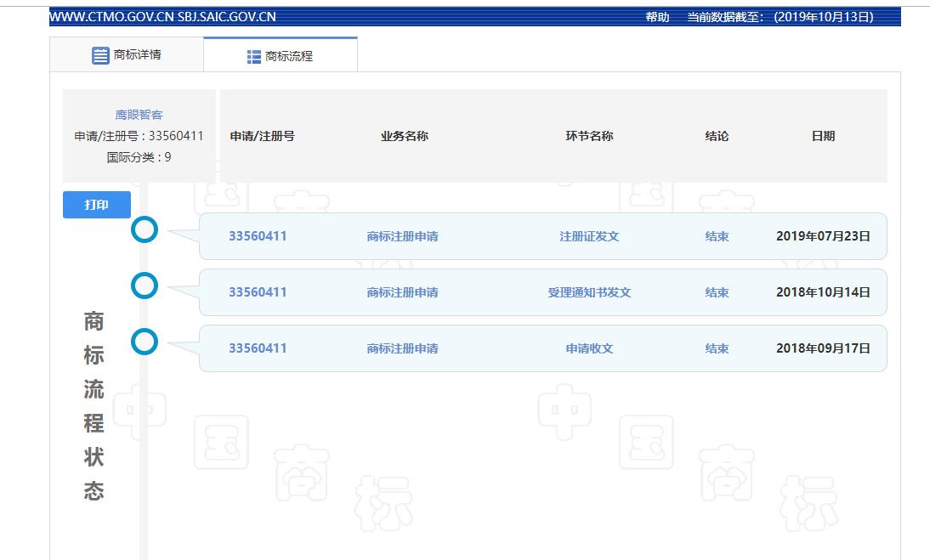Viewport: 930px width, 560px height.
Task: Click the 环节名称 column header
Action: pyautogui.click(x=589, y=136)
